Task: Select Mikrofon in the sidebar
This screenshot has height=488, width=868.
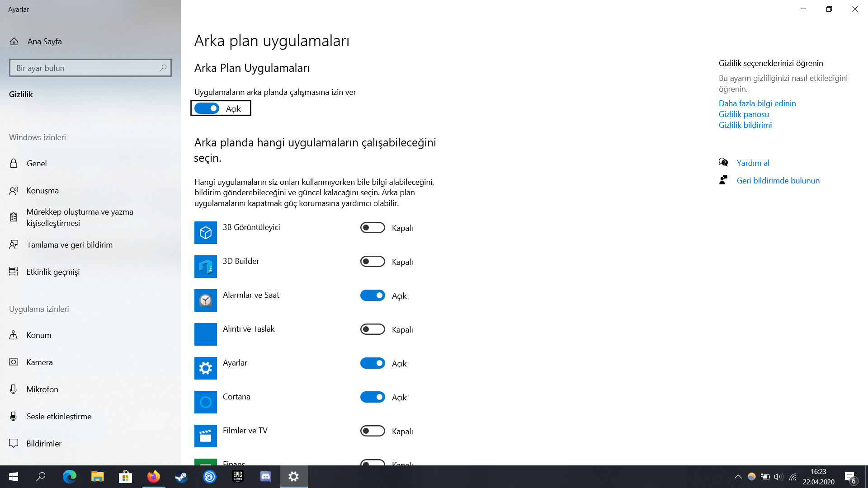Action: [x=42, y=389]
